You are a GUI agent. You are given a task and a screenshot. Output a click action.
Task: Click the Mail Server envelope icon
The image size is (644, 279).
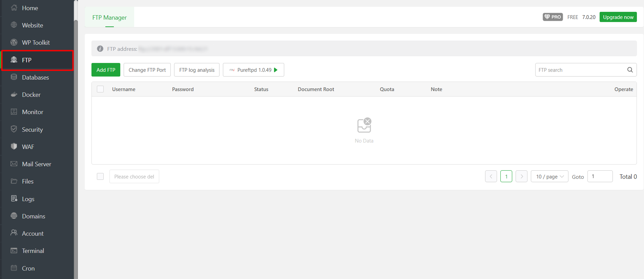14,164
